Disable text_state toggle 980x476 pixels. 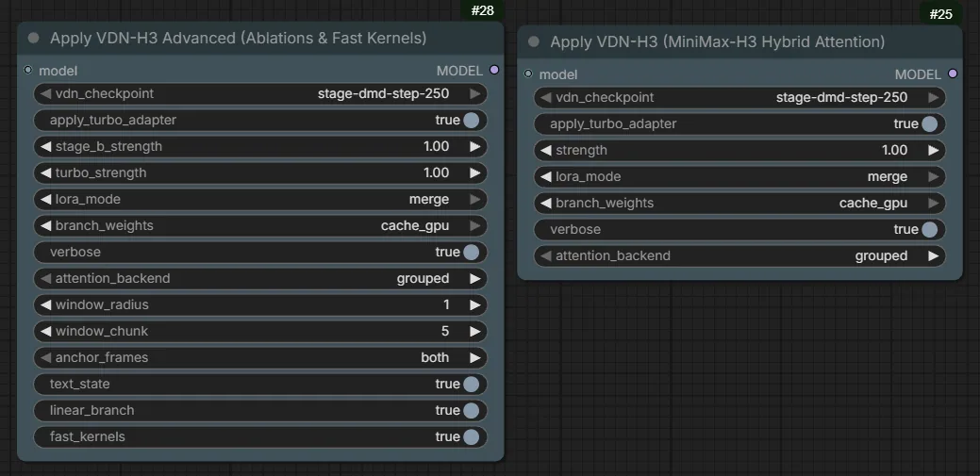pyautogui.click(x=472, y=384)
